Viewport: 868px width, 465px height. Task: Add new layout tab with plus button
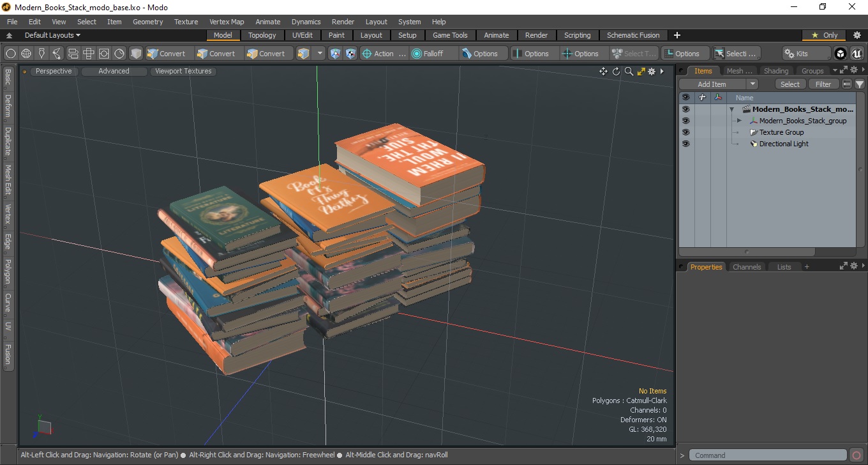[x=677, y=35]
